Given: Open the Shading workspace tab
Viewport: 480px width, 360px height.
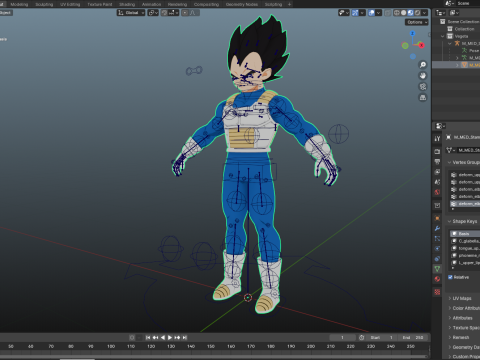Looking at the screenshot, I should click(127, 4).
